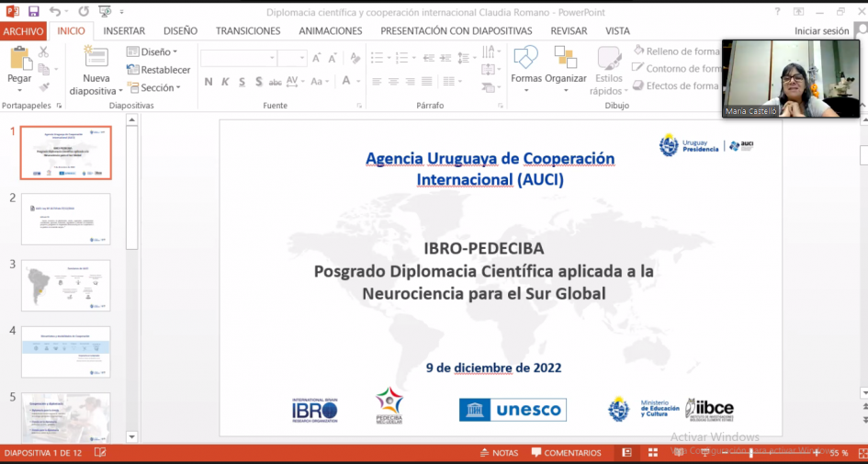Screen dimensions: 868x464
Task: Increase font size with larger A
Action: (x=317, y=58)
